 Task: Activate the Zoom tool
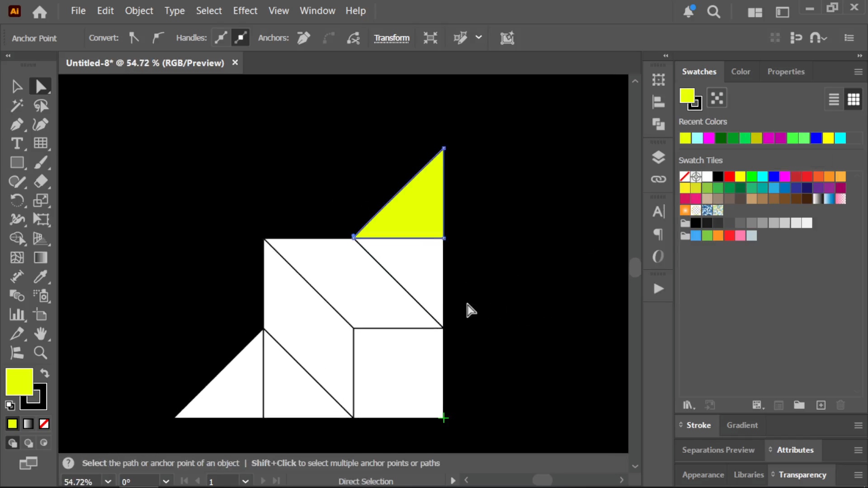(x=41, y=352)
